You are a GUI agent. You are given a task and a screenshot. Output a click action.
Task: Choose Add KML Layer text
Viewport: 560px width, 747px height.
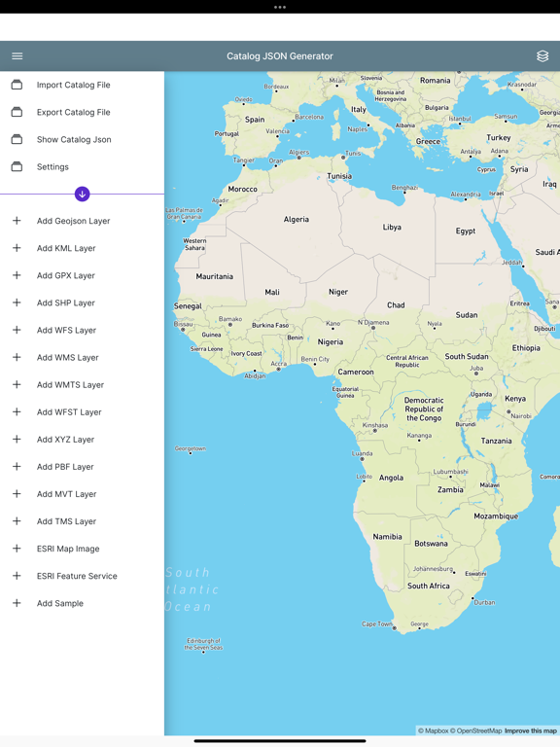(x=66, y=248)
